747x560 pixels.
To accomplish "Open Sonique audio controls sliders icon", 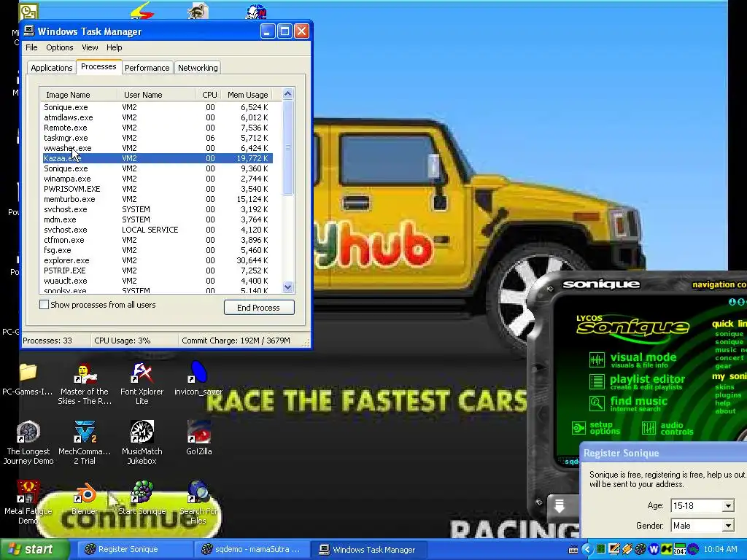I will click(x=649, y=427).
